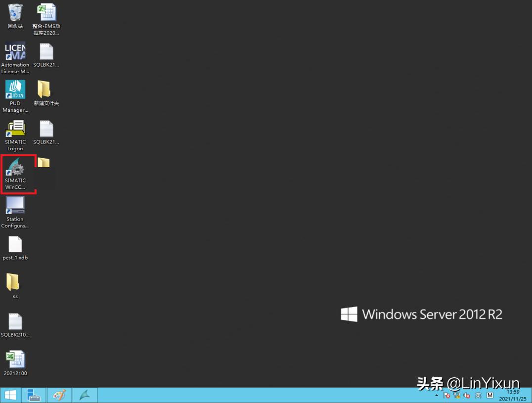Launch PUD Manager desktop shortcut
Viewport: 532px width, 403px height.
pos(15,96)
